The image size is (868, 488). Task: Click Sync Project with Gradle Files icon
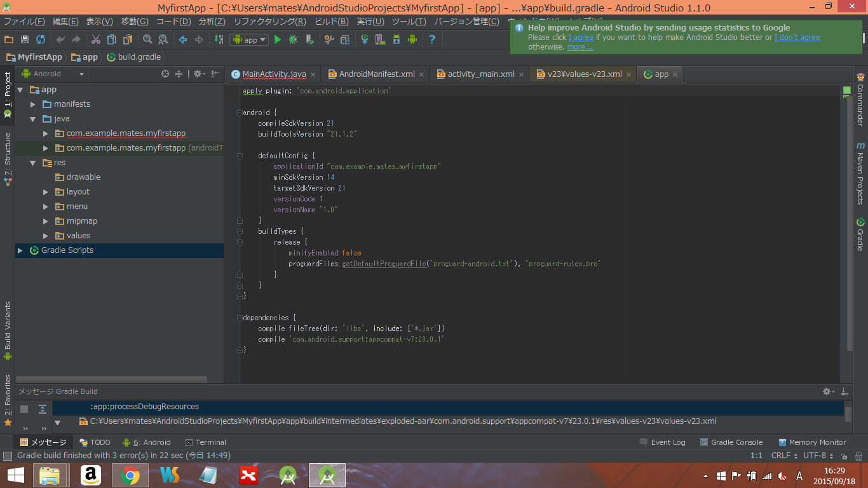pyautogui.click(x=365, y=39)
